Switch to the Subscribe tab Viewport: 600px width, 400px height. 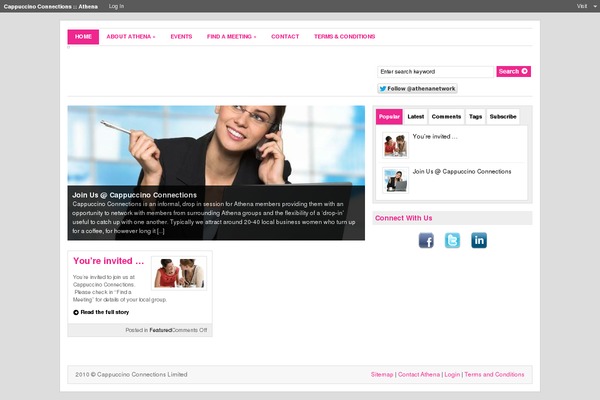[x=503, y=117]
